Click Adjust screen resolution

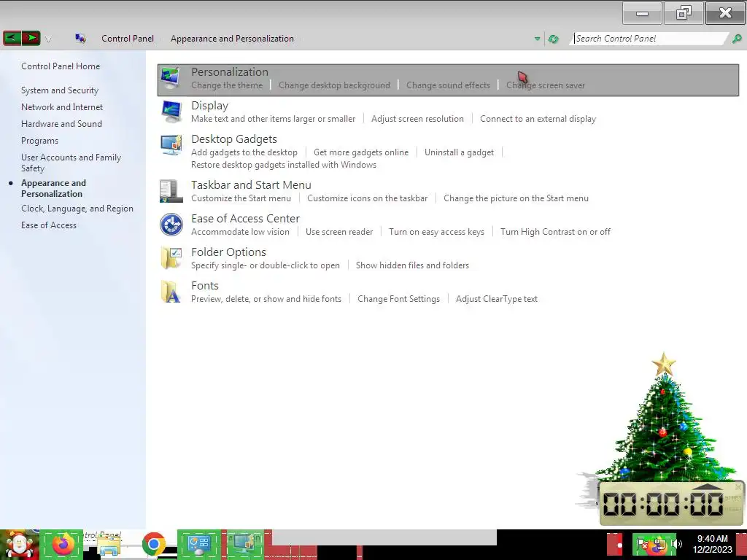click(x=417, y=119)
